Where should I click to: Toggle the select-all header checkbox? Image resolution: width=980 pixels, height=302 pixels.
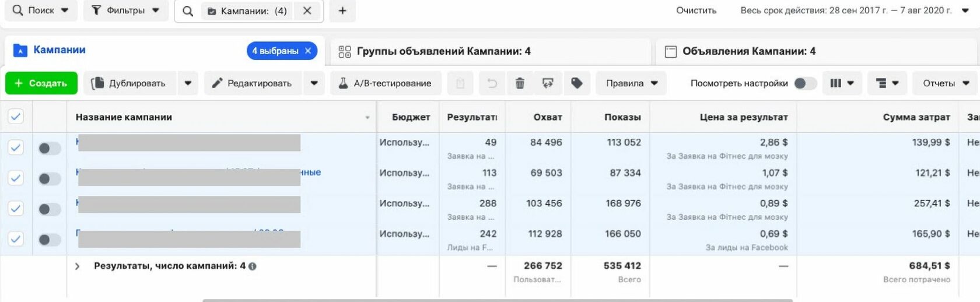coord(16,117)
